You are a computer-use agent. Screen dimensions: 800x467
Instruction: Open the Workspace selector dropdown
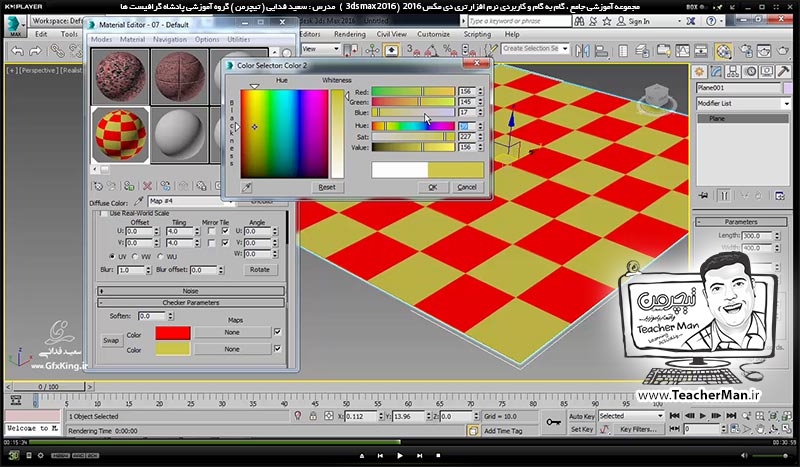tap(57, 21)
